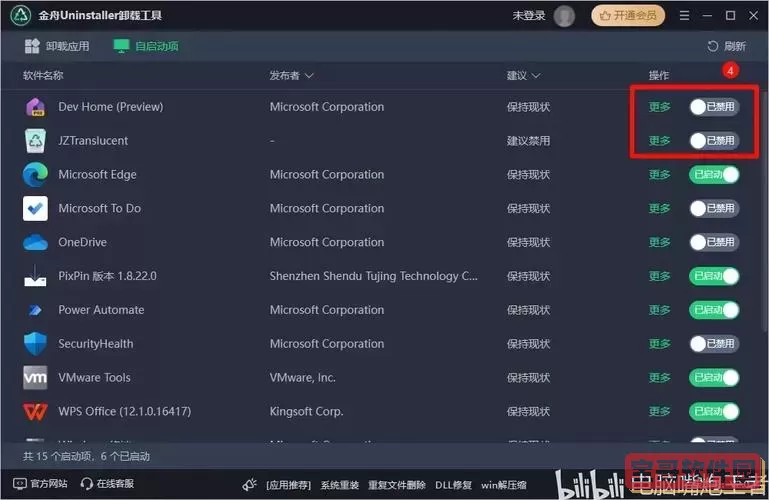Select the Kingsoft Corp. publisher text
Image resolution: width=769 pixels, height=500 pixels.
pos(307,411)
